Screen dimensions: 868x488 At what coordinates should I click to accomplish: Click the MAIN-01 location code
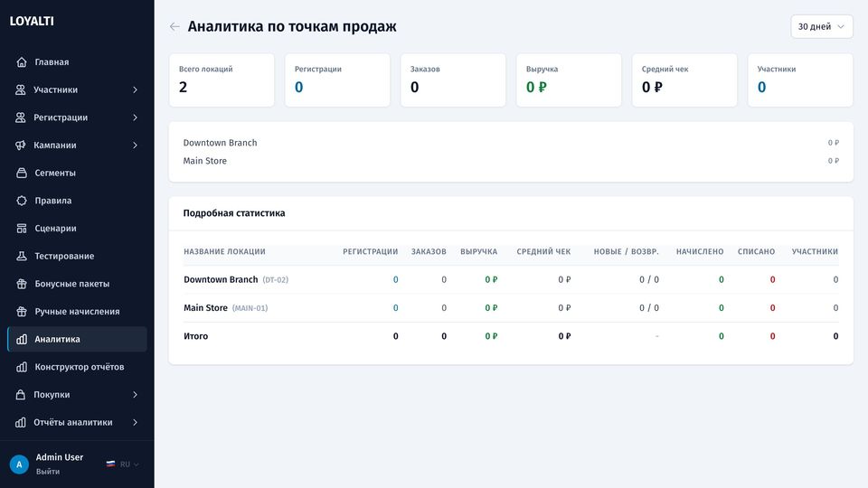pyautogui.click(x=250, y=308)
